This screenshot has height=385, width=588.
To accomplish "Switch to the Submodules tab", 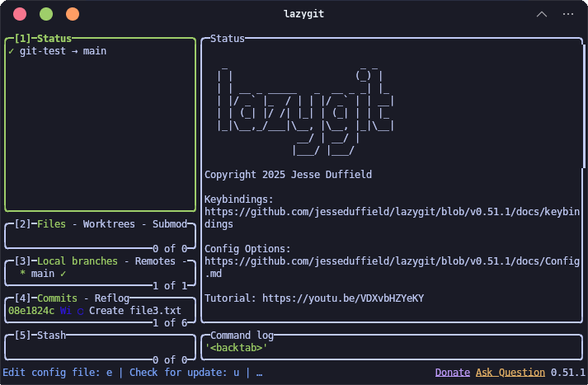I will coord(170,223).
